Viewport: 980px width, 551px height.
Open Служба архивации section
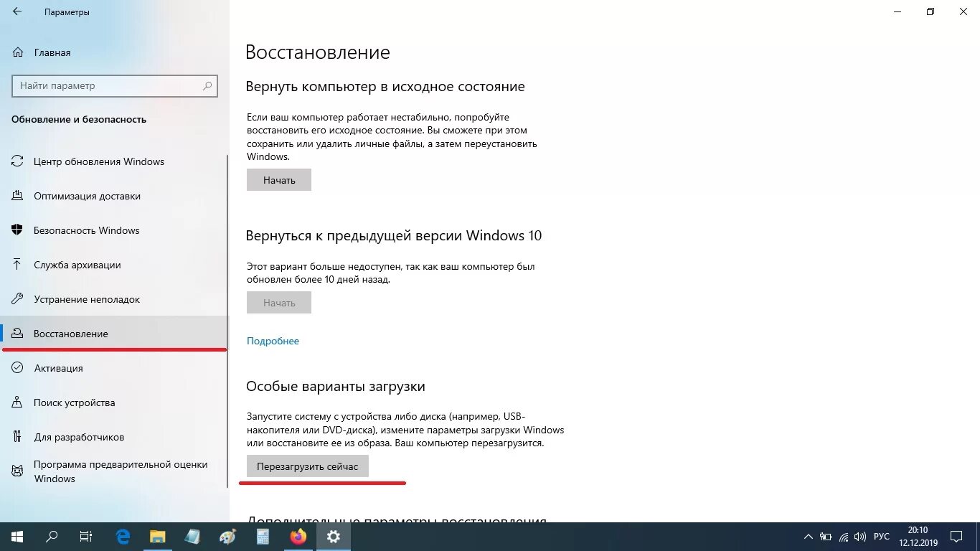(115, 265)
